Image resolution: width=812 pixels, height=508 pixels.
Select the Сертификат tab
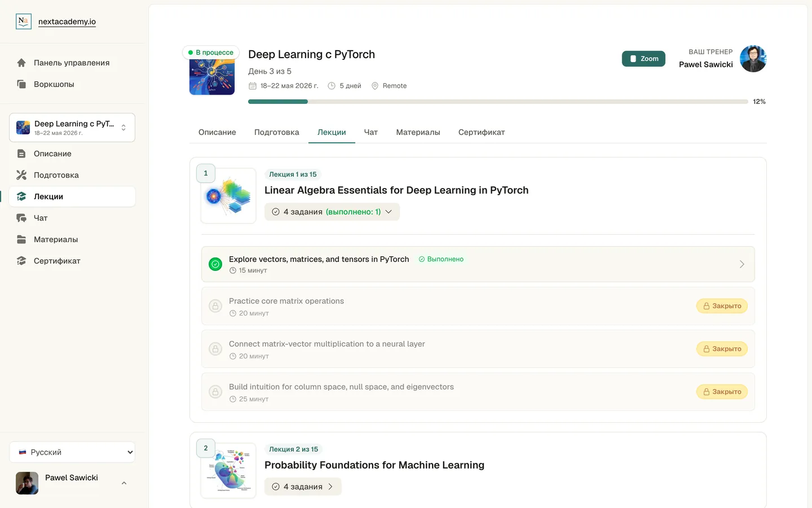pos(482,132)
